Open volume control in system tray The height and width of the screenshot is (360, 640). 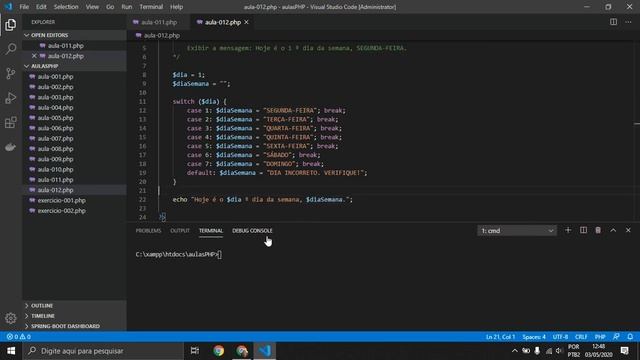559,351
